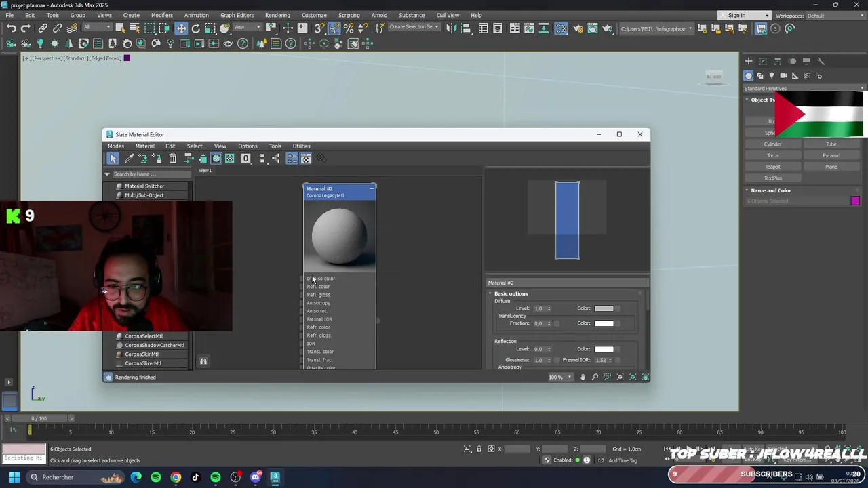This screenshot has height=488, width=868.
Task: Select CoronaSkinMtl in the browser list
Action: pos(142,354)
